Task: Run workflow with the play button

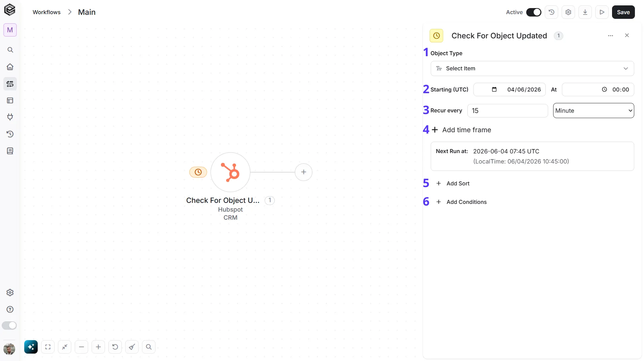Action: coord(602,12)
